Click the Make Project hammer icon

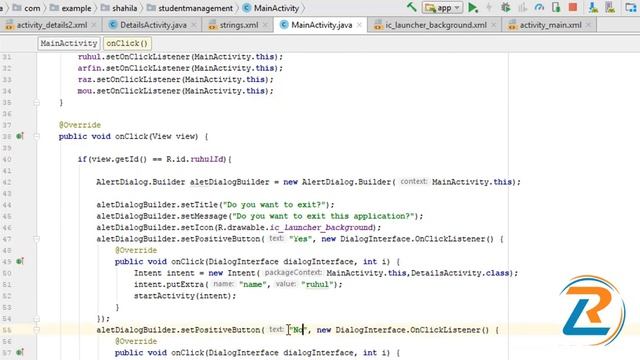[411, 7]
